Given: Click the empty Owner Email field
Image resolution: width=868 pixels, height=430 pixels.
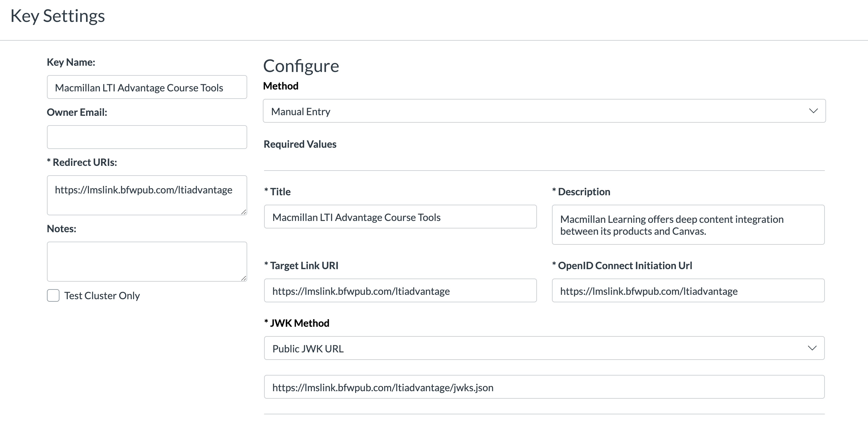Looking at the screenshot, I should point(146,137).
